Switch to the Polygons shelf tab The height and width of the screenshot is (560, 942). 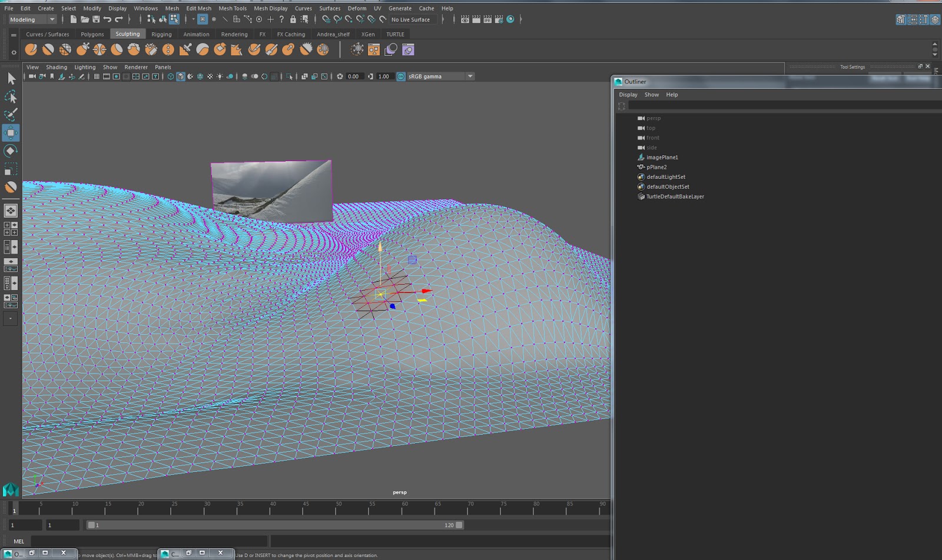pyautogui.click(x=92, y=34)
